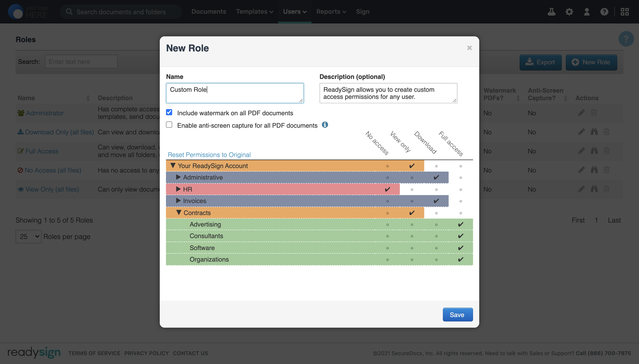Enable anti-screen capture for all PDF documents
Screen dimensions: 639x364
point(169,125)
